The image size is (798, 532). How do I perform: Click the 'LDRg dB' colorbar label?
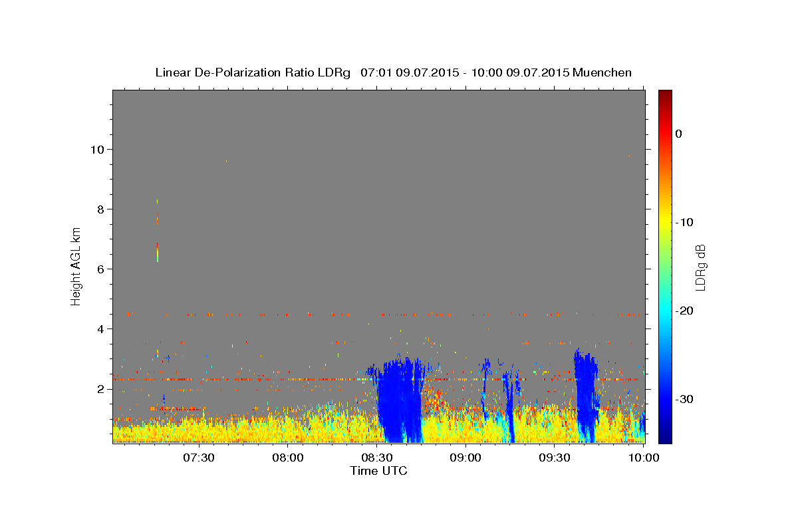(x=700, y=268)
